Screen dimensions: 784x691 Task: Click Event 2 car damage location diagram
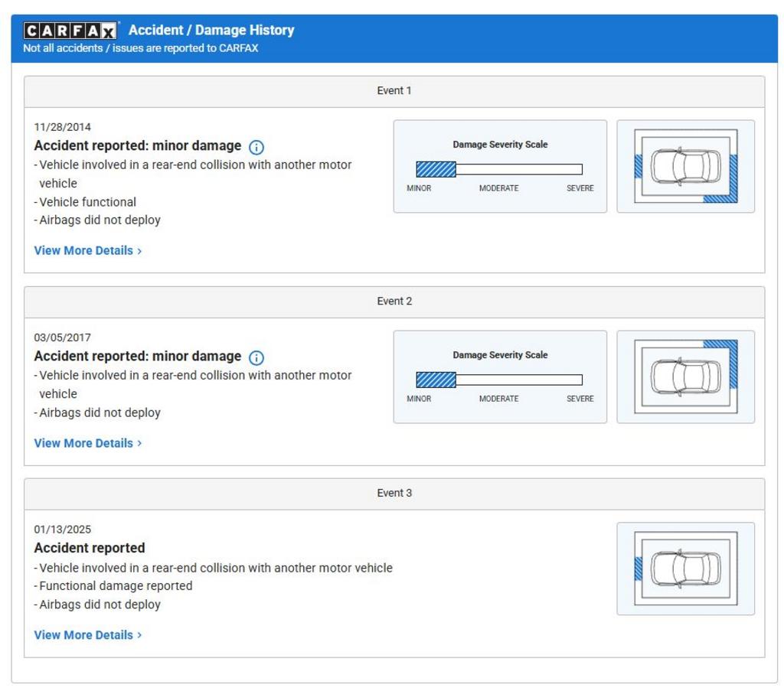pos(685,376)
